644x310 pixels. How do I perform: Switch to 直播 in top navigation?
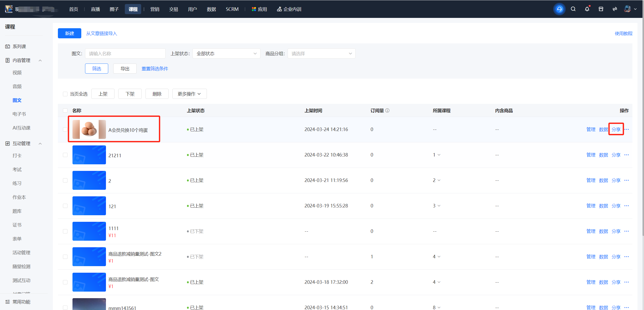point(95,9)
